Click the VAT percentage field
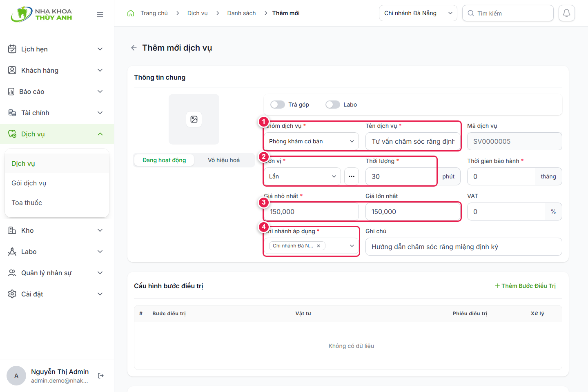The image size is (588, 392). [514, 212]
